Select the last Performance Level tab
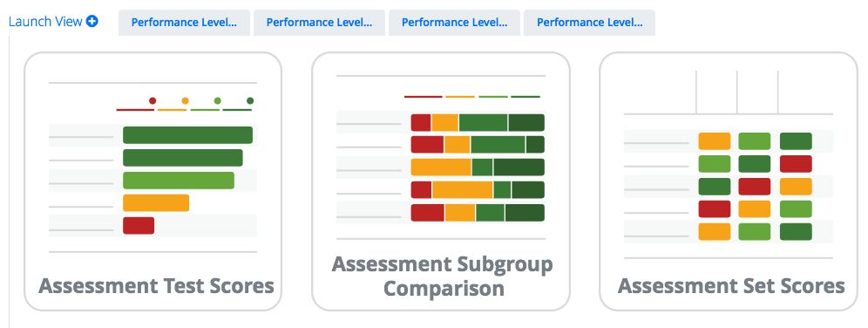 [x=589, y=23]
